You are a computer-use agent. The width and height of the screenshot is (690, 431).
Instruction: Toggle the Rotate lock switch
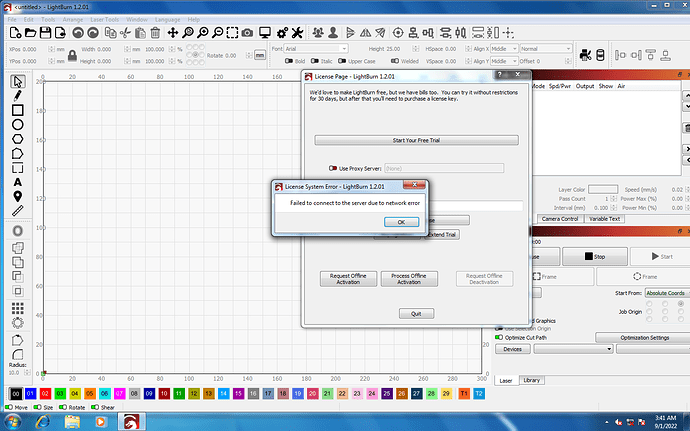click(63, 407)
